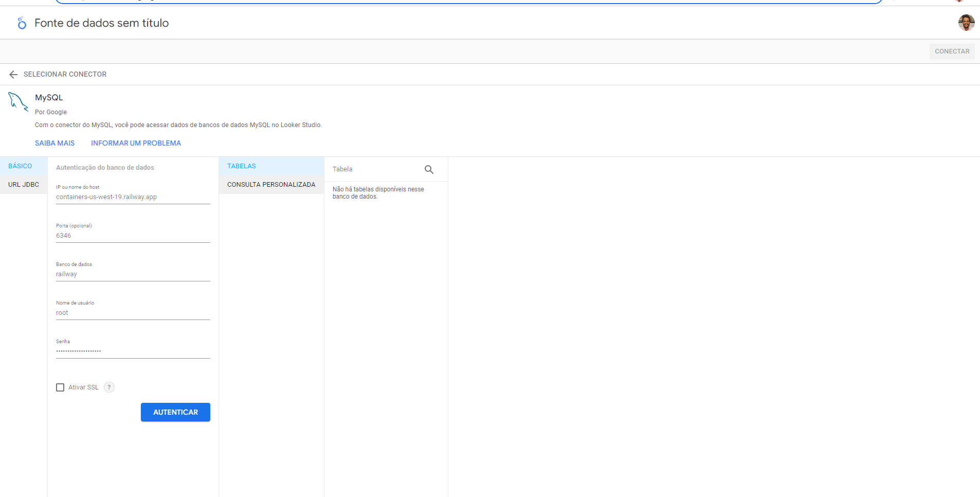This screenshot has width=980, height=497.
Task: Click the MySQL connector title
Action: point(49,97)
